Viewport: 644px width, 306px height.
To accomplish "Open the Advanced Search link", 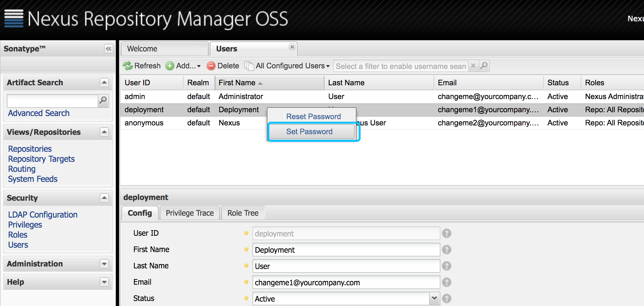I will [x=39, y=113].
